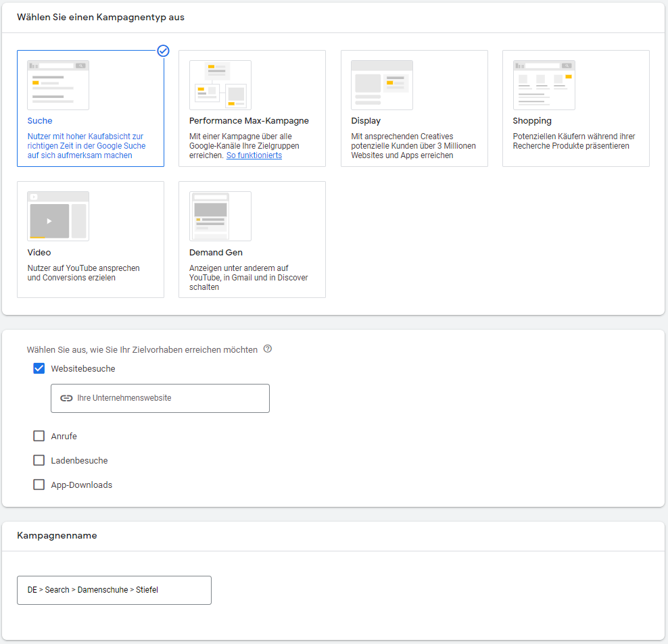The width and height of the screenshot is (668, 644).
Task: Choose the Shopping campaign illustration icon
Action: tap(544, 85)
